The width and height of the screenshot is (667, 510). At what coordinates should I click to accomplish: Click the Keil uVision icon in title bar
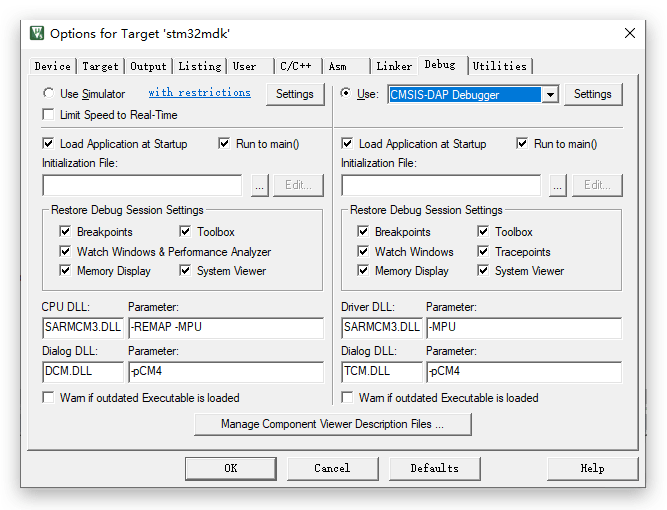pyautogui.click(x=37, y=33)
